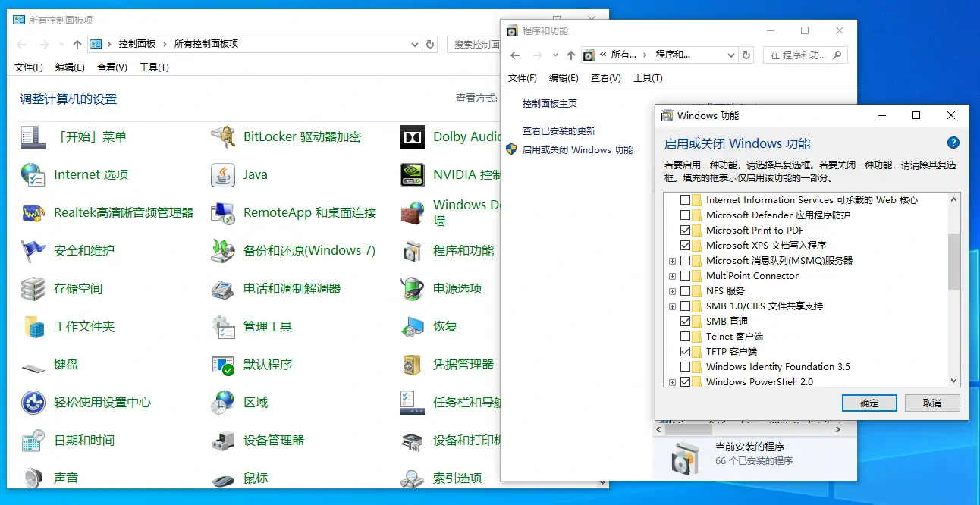The height and width of the screenshot is (505, 980).
Task: Expand Microsoft 消息队列(MSMQ)服务器 tree node
Action: click(672, 261)
